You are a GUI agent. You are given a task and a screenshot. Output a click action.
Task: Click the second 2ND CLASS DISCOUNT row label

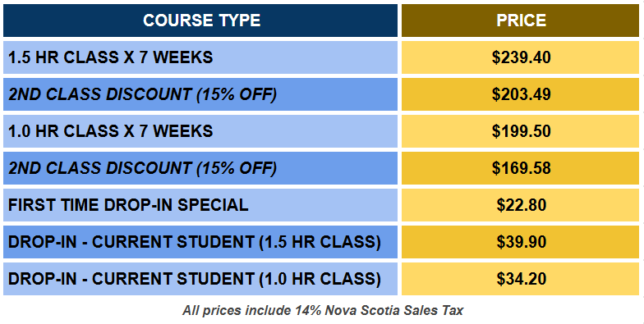coord(143,168)
